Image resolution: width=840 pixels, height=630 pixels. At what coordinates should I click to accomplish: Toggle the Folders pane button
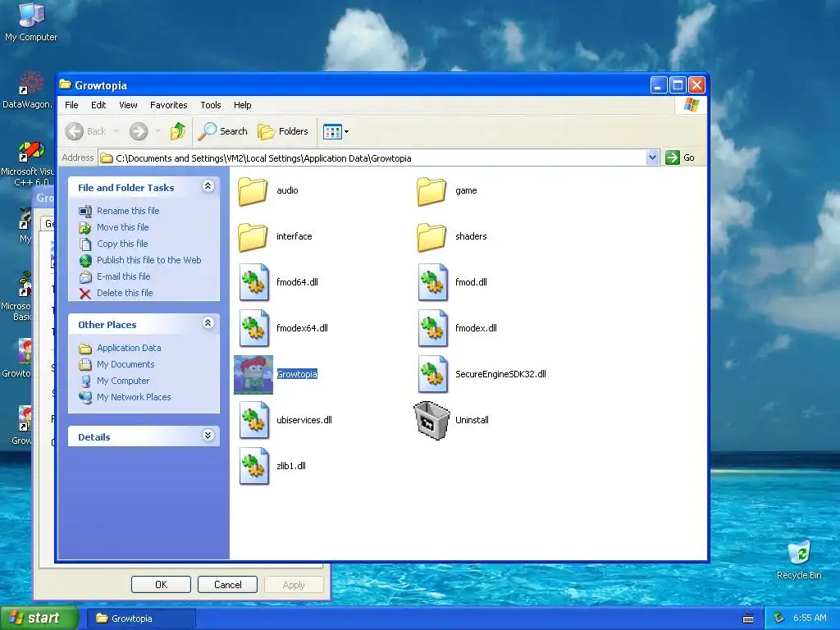[x=283, y=131]
